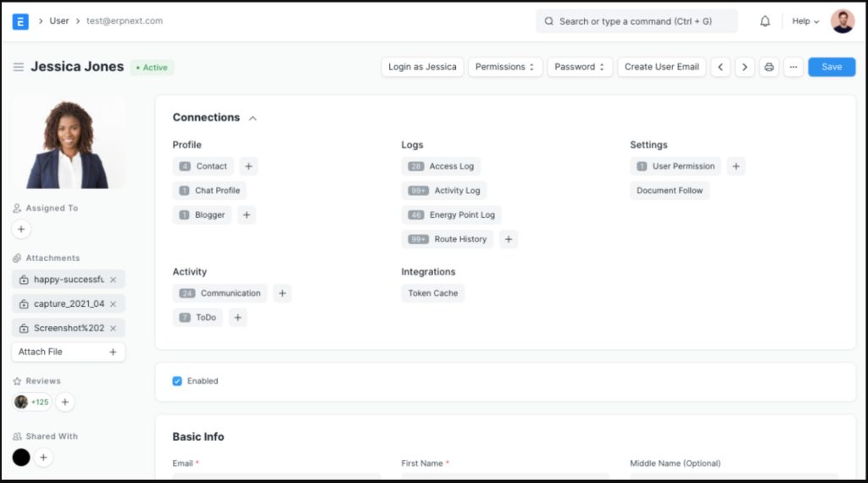Navigate to User breadcrumb
This screenshot has height=483, width=868.
[59, 21]
